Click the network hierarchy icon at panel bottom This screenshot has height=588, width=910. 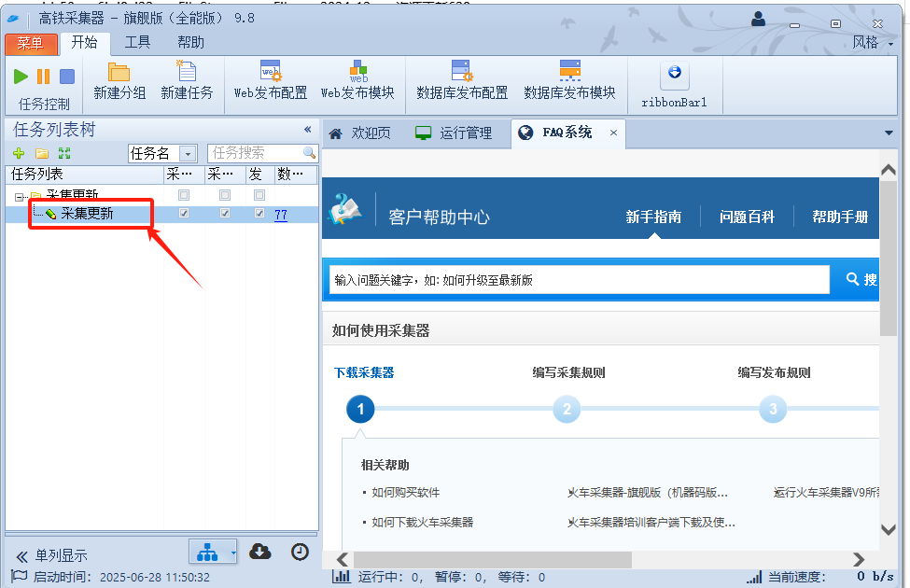click(x=207, y=552)
